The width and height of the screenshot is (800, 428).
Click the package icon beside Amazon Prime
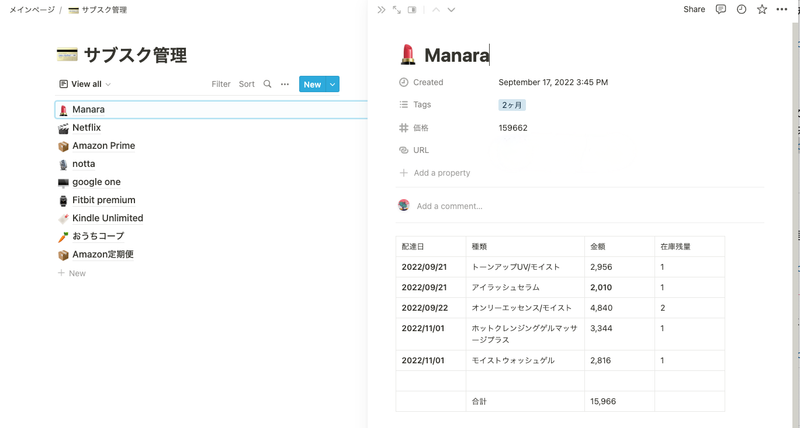(x=63, y=146)
